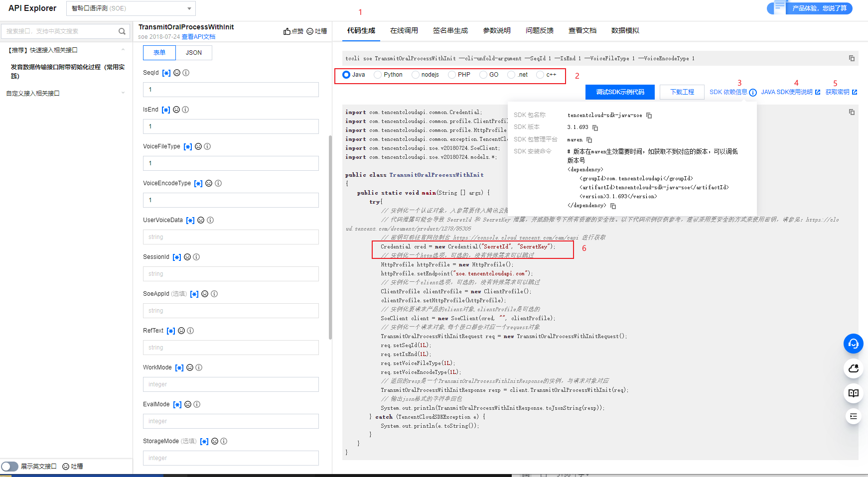Click the info icon next to RefText
The width and height of the screenshot is (868, 477).
coord(190,331)
